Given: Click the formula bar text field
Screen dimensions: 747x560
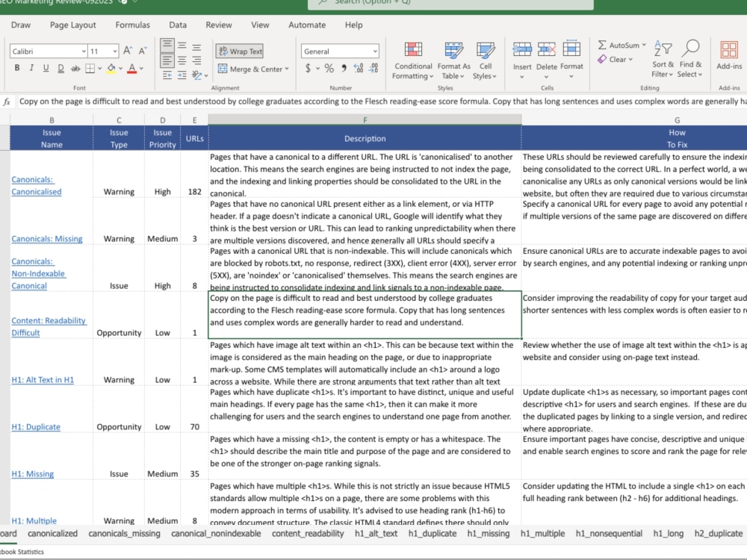Looking at the screenshot, I should (382, 102).
